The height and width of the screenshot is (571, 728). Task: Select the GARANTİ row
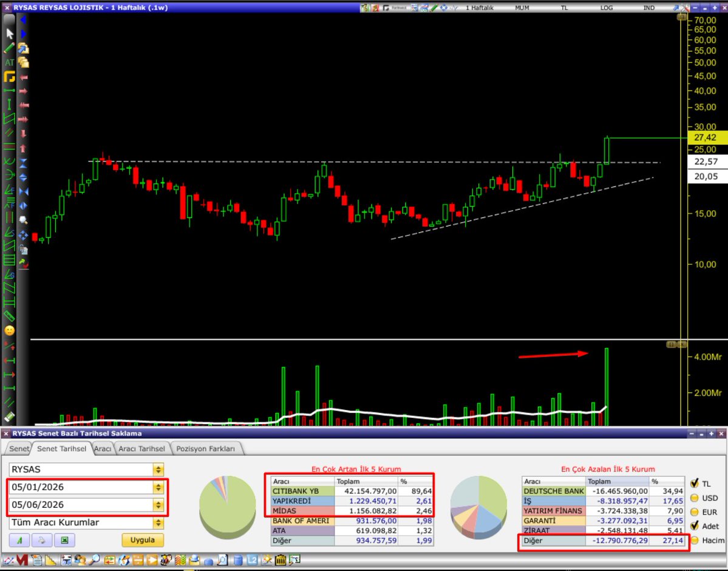pos(603,521)
